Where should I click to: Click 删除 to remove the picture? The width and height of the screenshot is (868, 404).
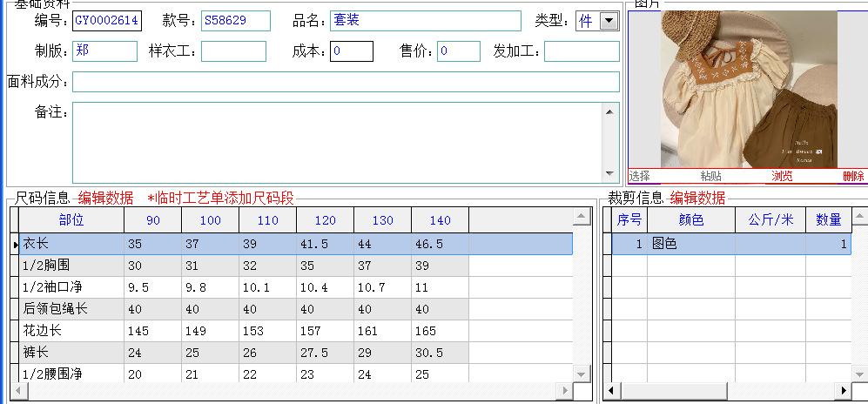pyautogui.click(x=853, y=176)
